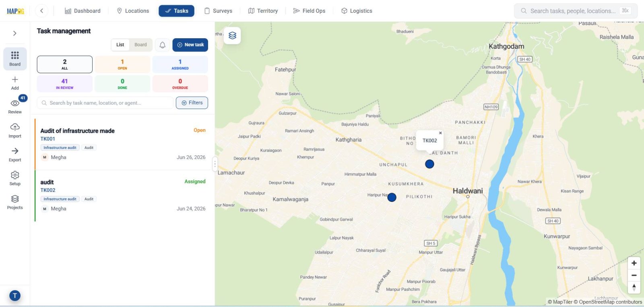Click the panel resize handle
Screen dimensions: 644x307
[215, 164]
